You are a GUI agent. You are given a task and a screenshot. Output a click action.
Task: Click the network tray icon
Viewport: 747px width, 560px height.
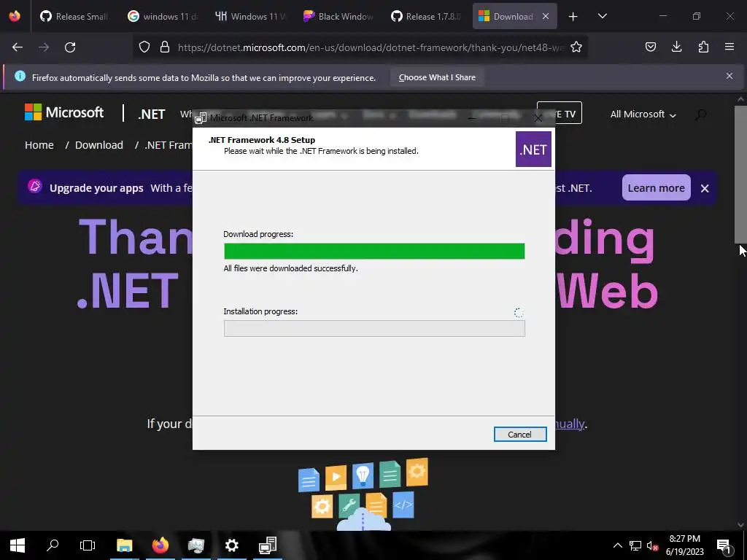point(635,545)
